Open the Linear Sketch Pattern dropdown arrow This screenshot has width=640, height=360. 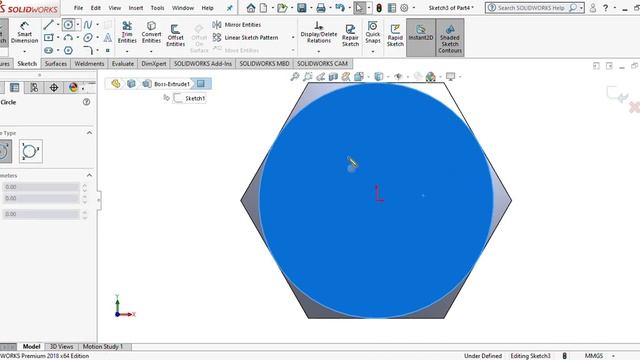click(x=293, y=38)
